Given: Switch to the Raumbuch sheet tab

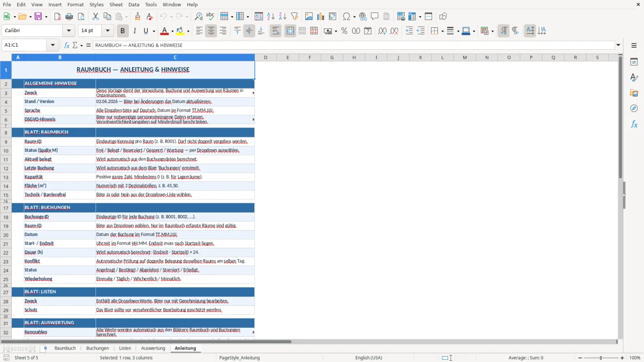Looking at the screenshot, I should point(65,348).
